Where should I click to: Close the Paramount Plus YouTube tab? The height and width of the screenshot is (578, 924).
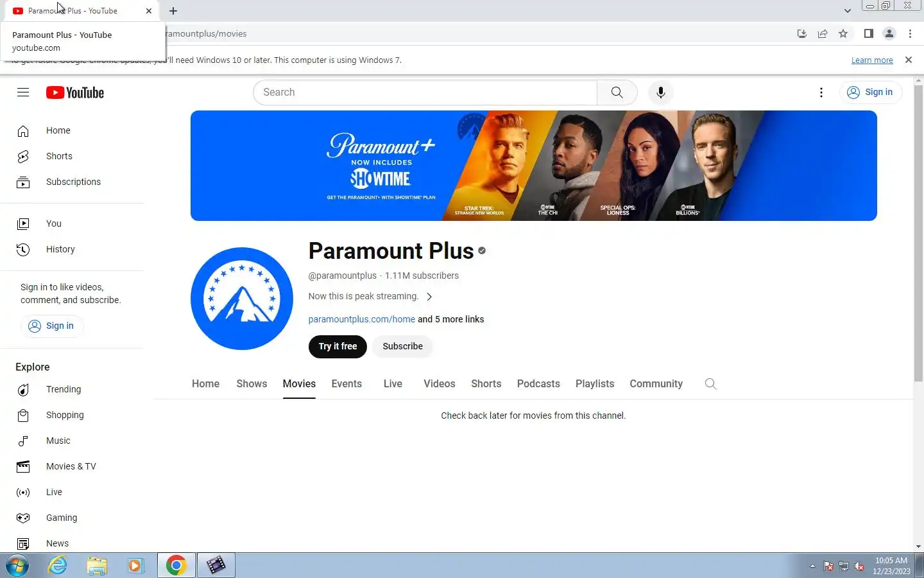point(149,11)
